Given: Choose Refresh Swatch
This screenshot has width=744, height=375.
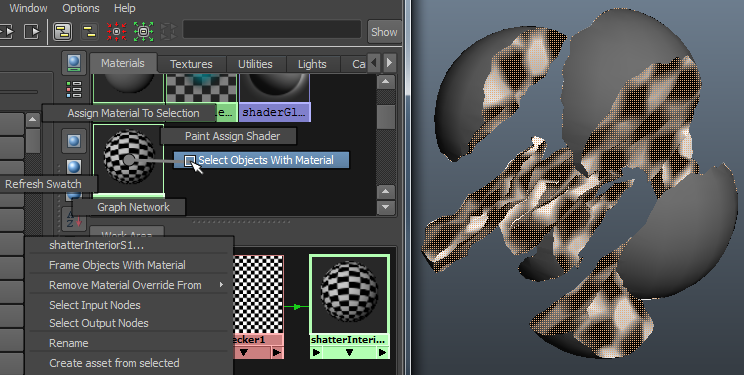Looking at the screenshot, I should coord(47,184).
